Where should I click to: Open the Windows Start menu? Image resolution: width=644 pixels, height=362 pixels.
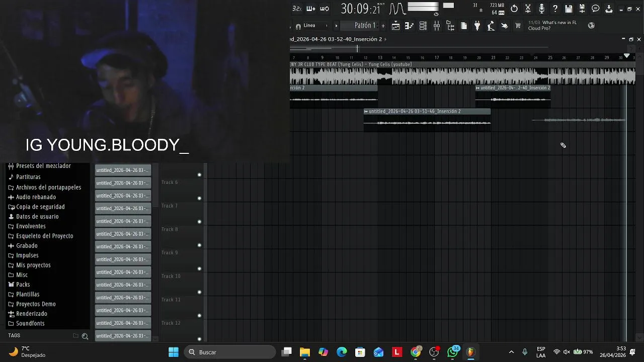point(174,352)
